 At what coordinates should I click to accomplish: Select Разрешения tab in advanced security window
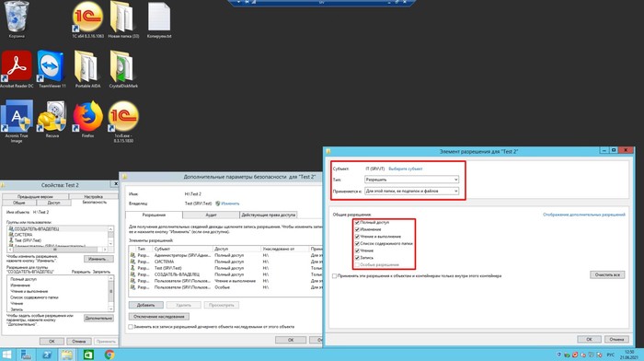tap(154, 215)
